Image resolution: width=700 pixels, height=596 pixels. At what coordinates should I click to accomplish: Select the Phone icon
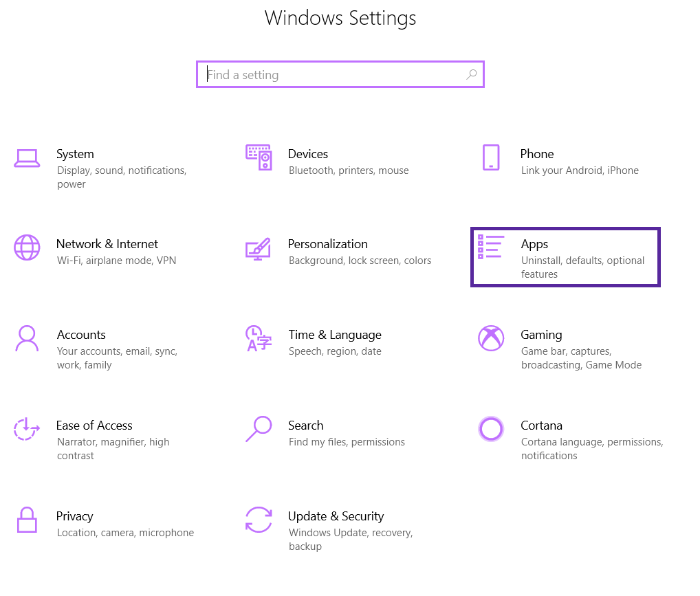click(491, 157)
